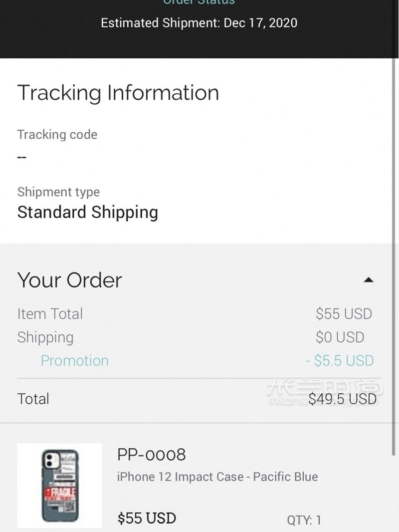Click the $55 USD product price
The height and width of the screenshot is (532, 399).
pyautogui.click(x=147, y=519)
